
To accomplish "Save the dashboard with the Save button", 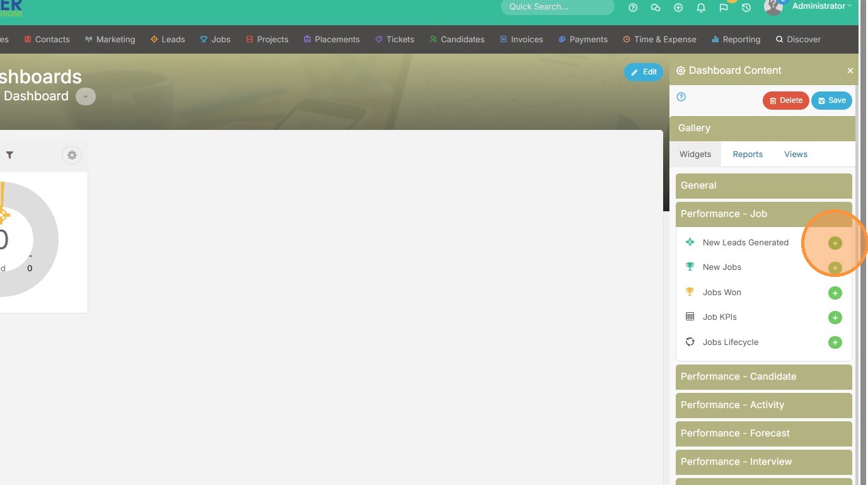I will 831,100.
